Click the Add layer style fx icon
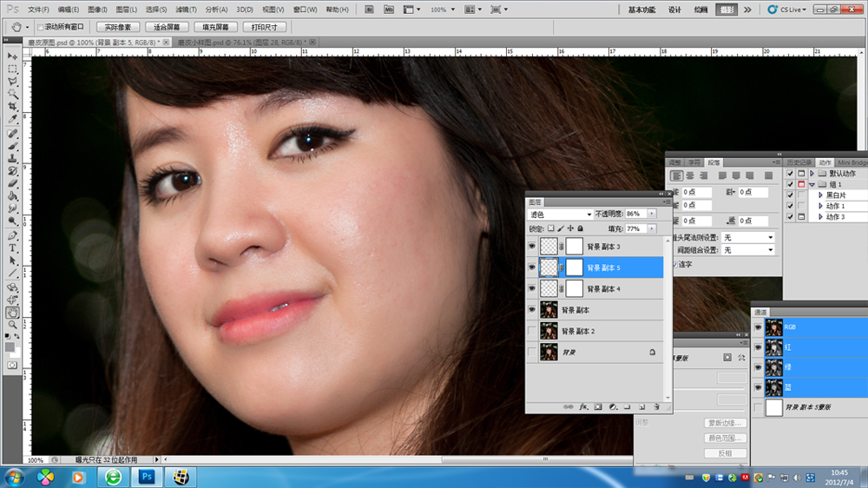This screenshot has width=868, height=488. 584,406
